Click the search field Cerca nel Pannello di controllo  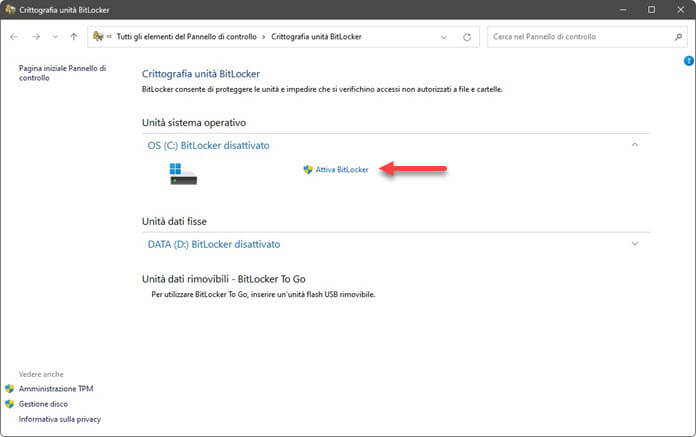click(585, 37)
